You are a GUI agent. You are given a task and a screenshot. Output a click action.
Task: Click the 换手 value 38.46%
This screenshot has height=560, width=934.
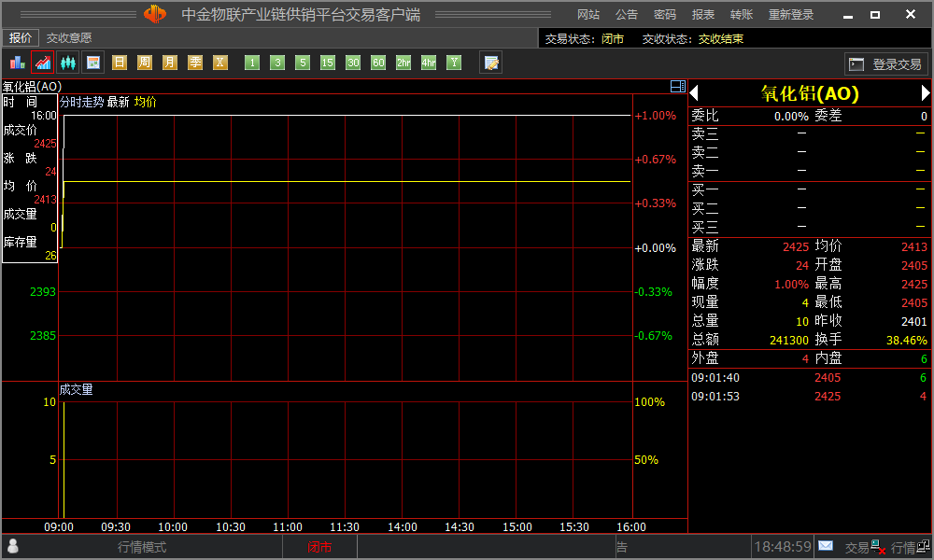coord(907,340)
